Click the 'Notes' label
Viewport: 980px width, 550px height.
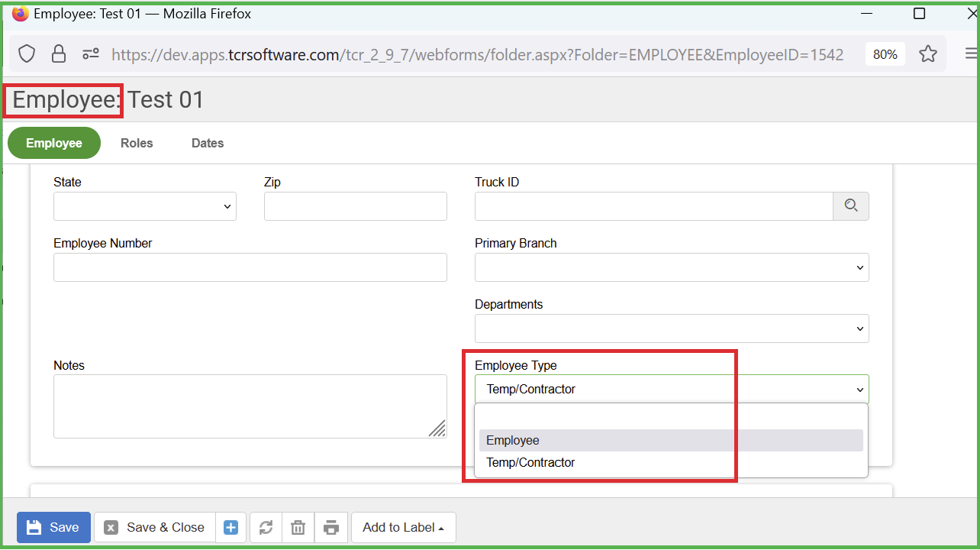click(x=69, y=365)
